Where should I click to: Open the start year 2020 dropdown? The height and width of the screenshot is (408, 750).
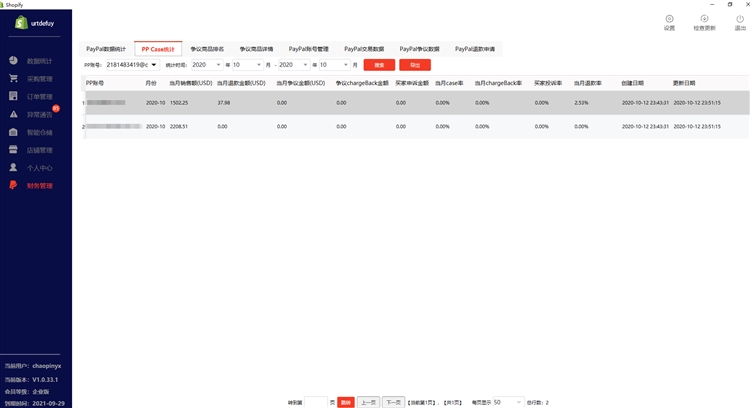[x=207, y=65]
